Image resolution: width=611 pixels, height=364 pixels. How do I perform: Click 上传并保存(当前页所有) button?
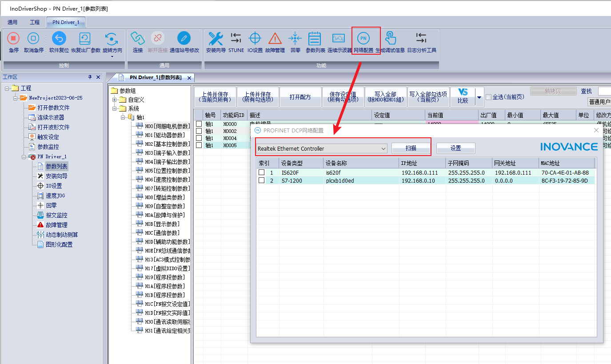pos(215,97)
